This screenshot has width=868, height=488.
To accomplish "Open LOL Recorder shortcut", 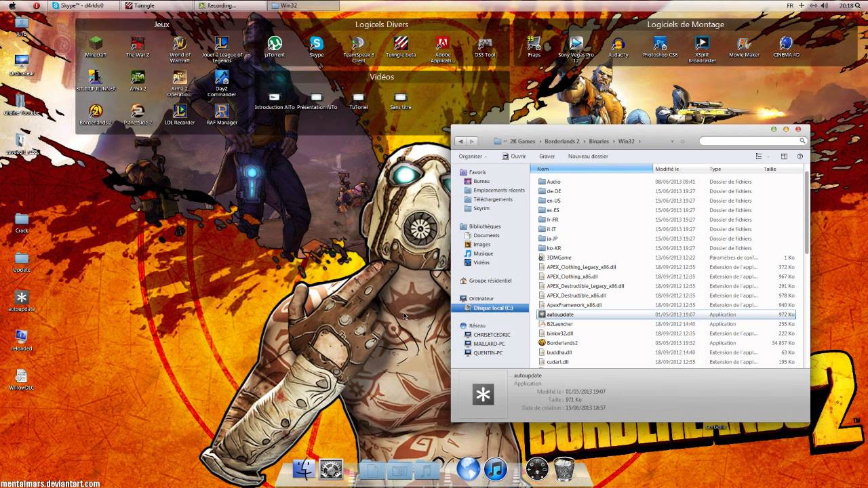I will [180, 114].
